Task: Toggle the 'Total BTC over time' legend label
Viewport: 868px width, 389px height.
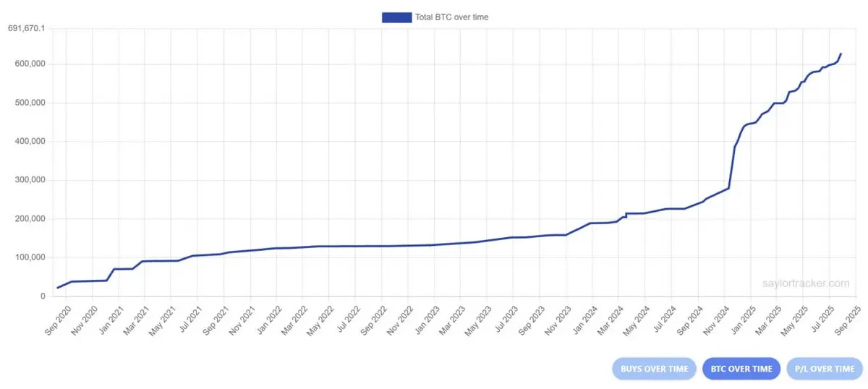Action: coord(451,17)
